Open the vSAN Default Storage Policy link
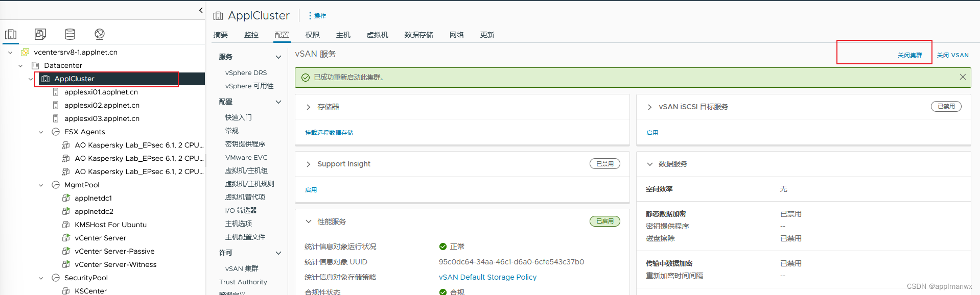980x295 pixels. 487,277
